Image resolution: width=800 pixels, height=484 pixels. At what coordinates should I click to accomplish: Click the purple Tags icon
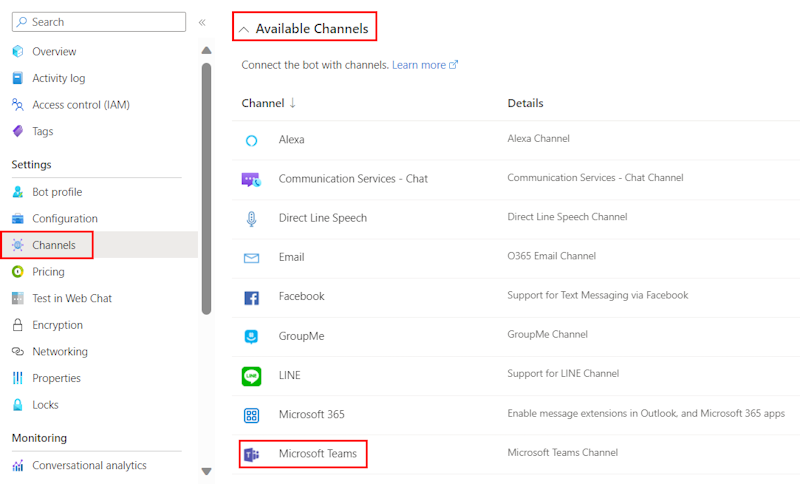pos(18,131)
